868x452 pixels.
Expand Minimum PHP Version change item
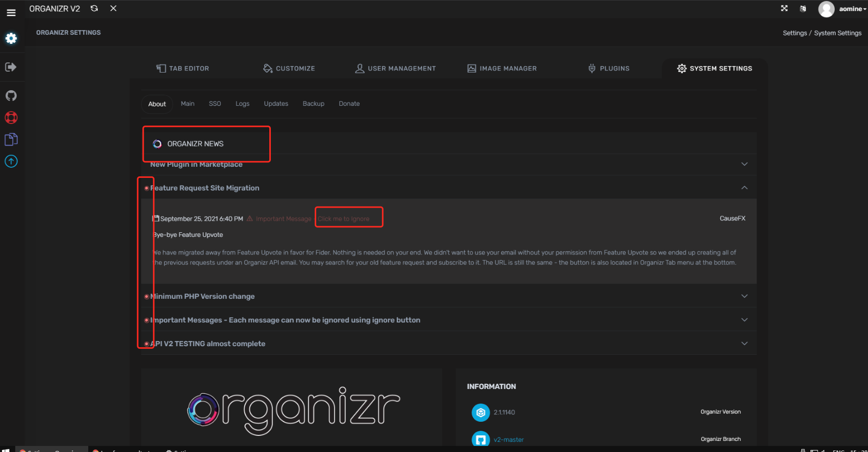(449, 296)
